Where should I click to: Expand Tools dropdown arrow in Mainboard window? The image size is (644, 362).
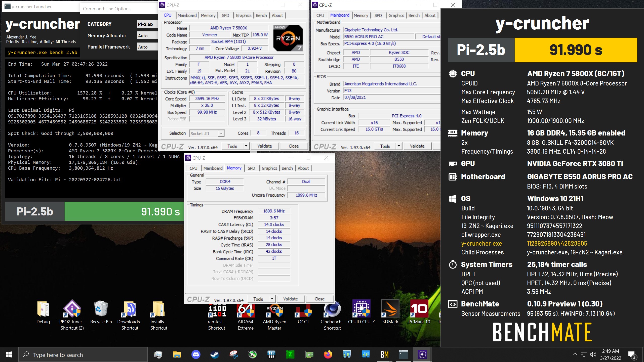point(399,146)
